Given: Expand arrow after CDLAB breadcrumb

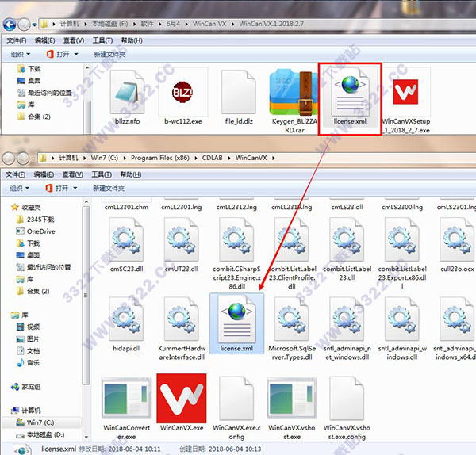Looking at the screenshot, I should [229, 158].
